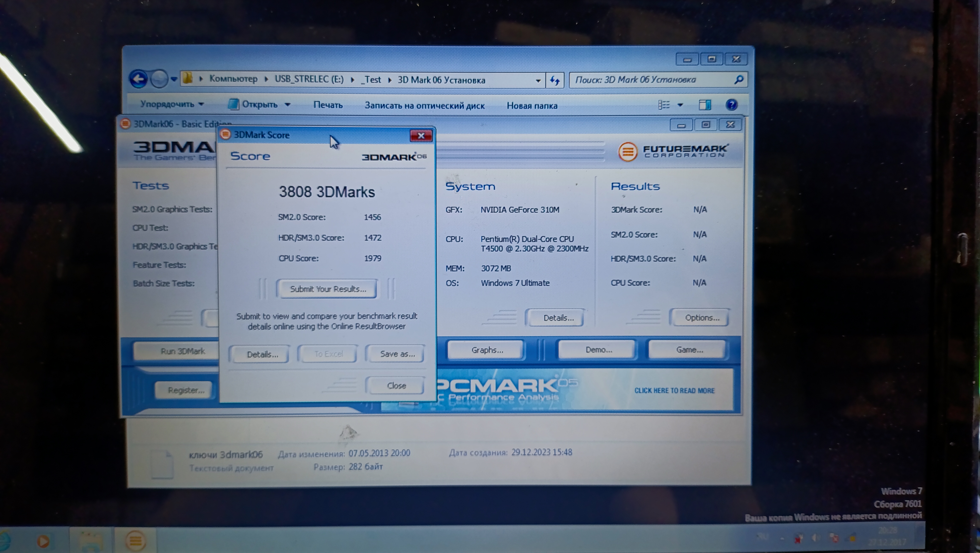The image size is (980, 553).
Task: Click CLICK HERE TO READ MORE link
Action: (674, 391)
